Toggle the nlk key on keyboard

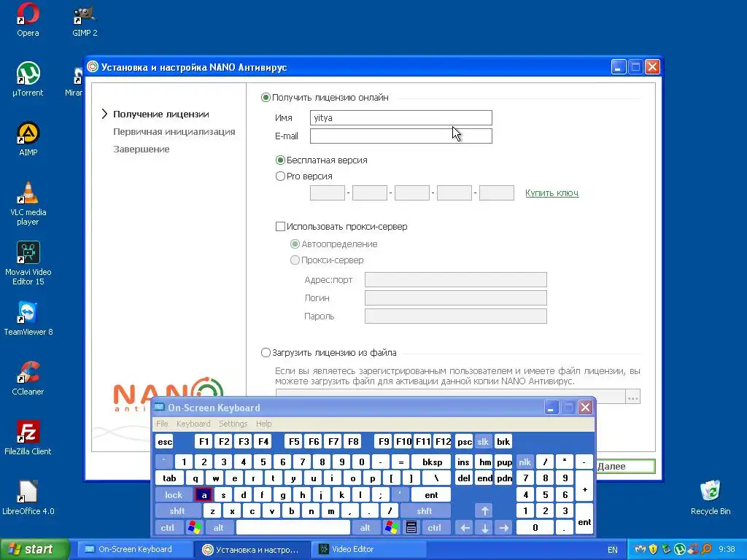pyautogui.click(x=525, y=462)
